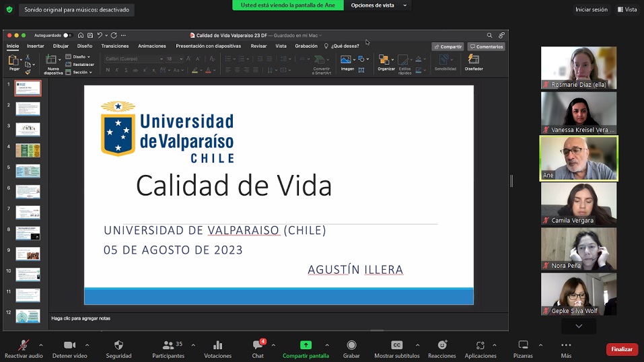
Task: Open the Participantes panel
Action: (168, 349)
